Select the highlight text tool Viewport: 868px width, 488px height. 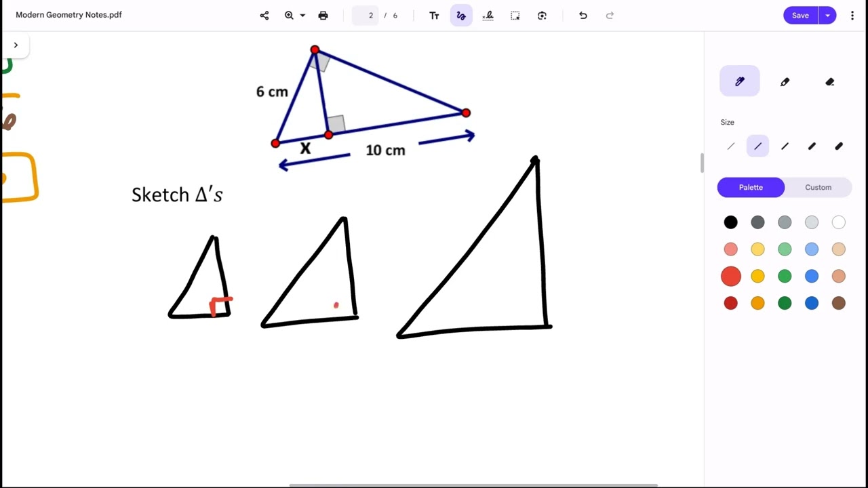point(488,16)
